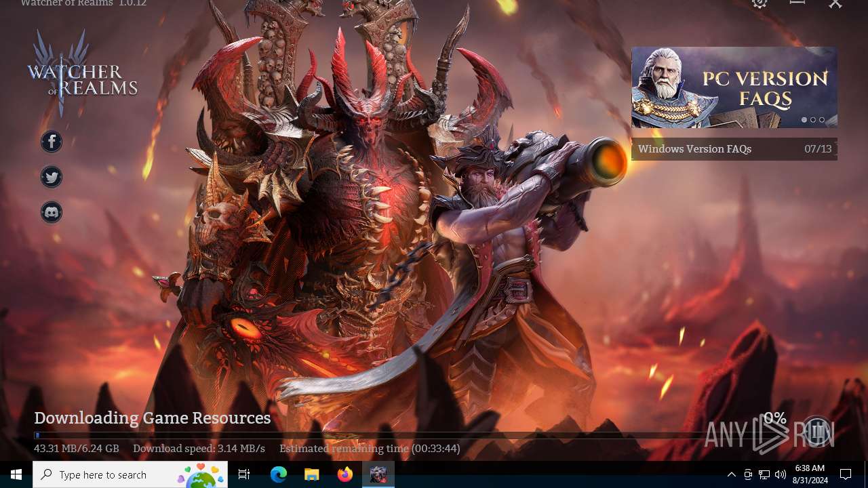Minimize the Watcher of Realms launcher
Image resolution: width=868 pixels, height=488 pixels.
[x=797, y=3]
